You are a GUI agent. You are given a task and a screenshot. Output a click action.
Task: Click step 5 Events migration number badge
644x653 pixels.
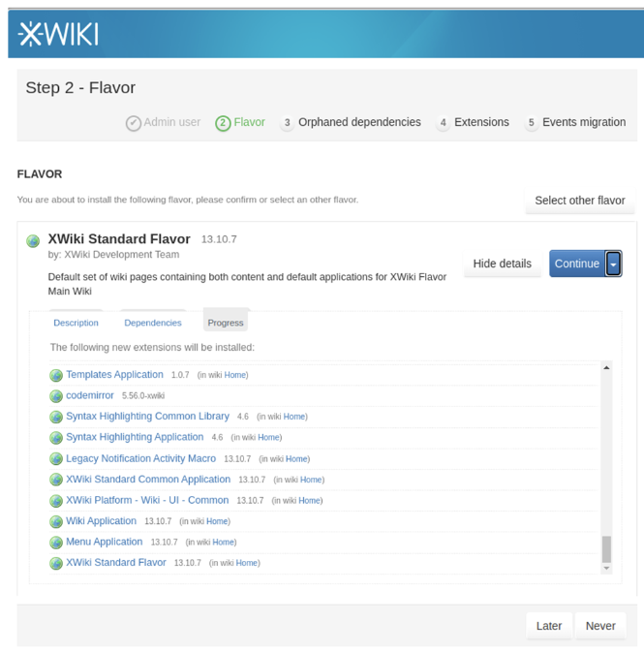click(532, 123)
